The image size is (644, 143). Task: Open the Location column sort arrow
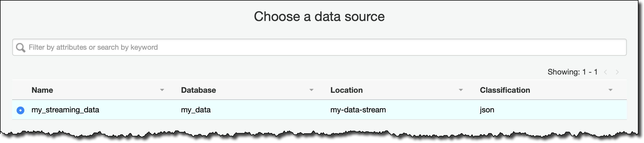461,90
